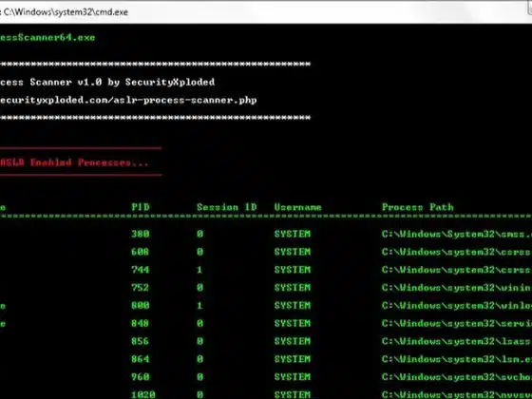532x399 pixels.
Task: Select PID value 744
Action: pos(141,270)
